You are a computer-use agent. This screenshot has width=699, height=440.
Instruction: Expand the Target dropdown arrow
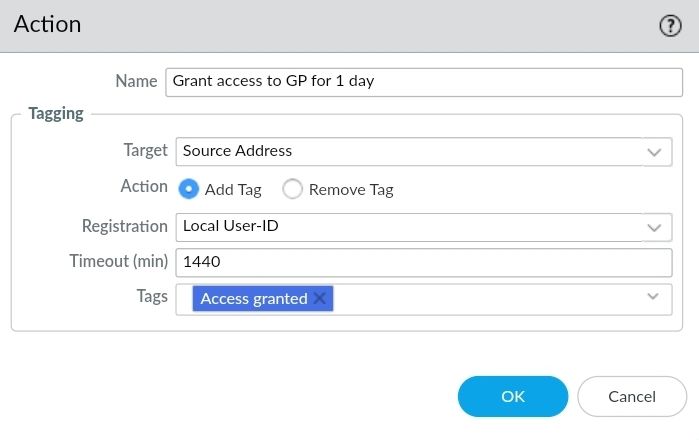tap(655, 152)
